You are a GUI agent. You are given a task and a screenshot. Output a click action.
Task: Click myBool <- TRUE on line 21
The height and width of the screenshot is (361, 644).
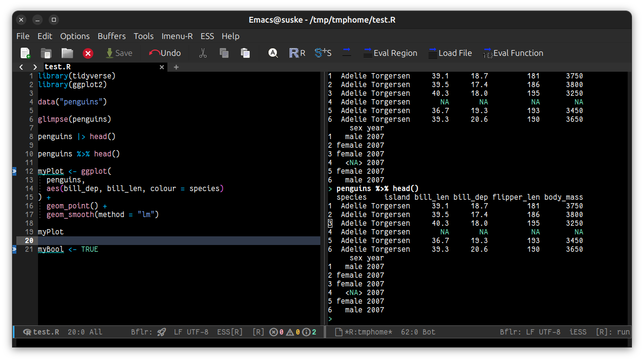point(68,249)
